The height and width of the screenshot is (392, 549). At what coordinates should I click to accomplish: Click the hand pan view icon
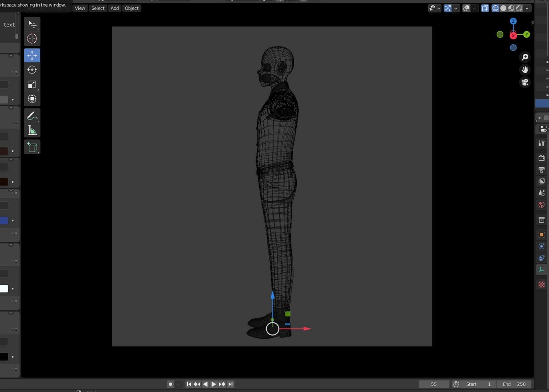(525, 70)
